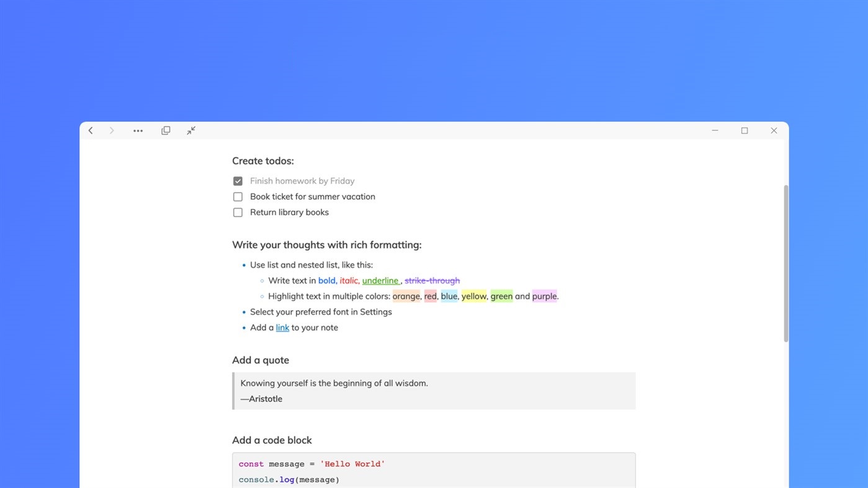Screen dimensions: 868x488
Task: Open the three-dots more options menu
Action: 138,131
